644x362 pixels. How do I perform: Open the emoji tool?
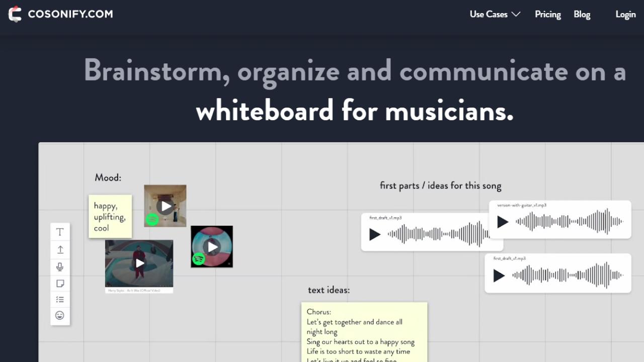coord(60,316)
